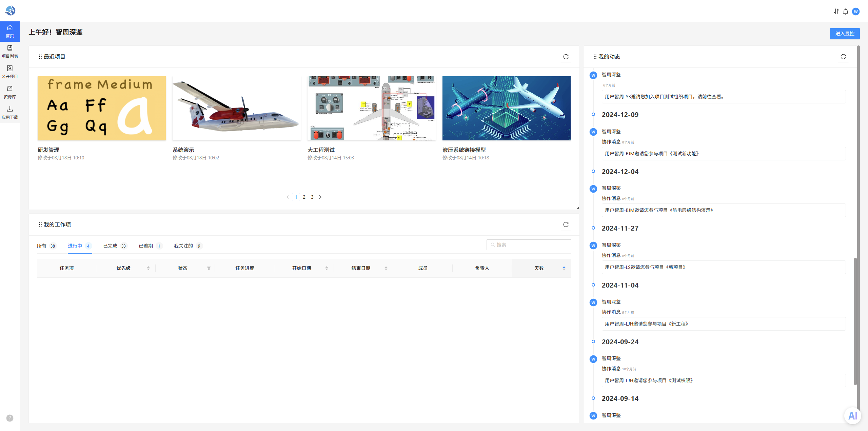Click the 航电层级结构演示 invitation message
The height and width of the screenshot is (431, 868).
(x=724, y=210)
